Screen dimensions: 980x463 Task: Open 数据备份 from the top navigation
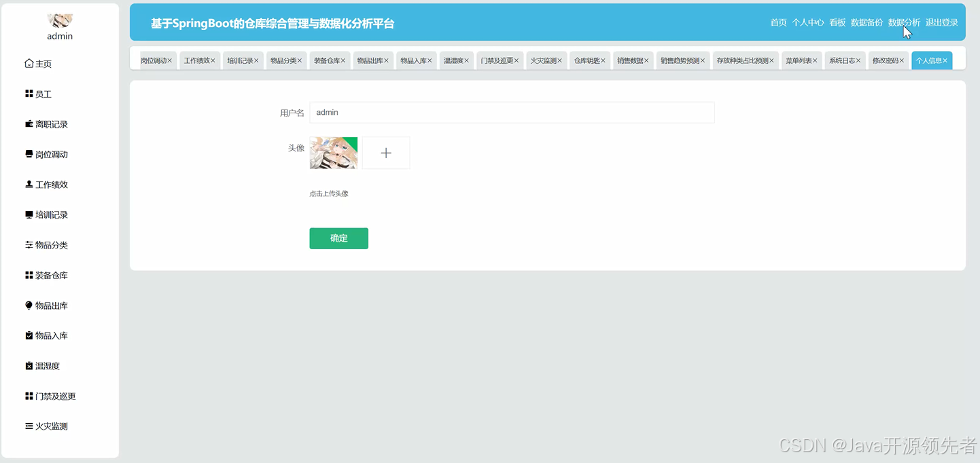tap(867, 22)
